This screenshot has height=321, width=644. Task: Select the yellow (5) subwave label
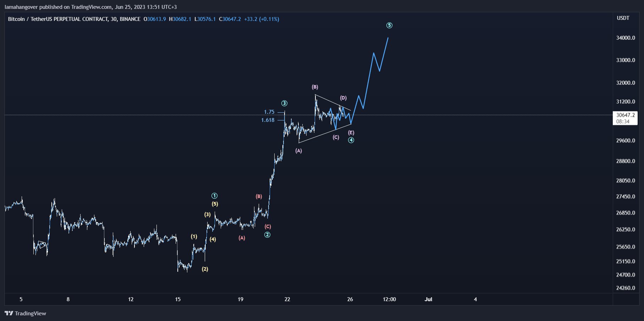pyautogui.click(x=215, y=204)
